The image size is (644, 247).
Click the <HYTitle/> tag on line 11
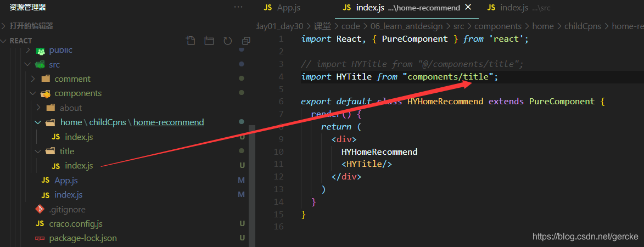[367, 165]
